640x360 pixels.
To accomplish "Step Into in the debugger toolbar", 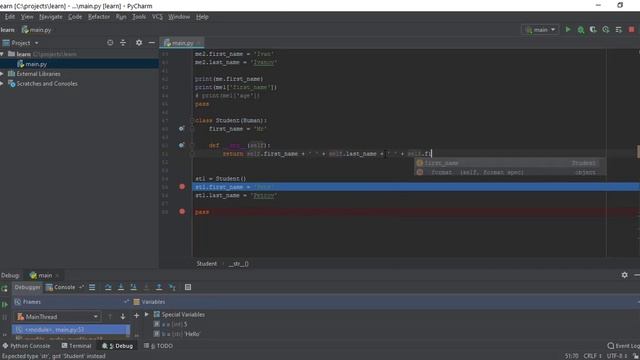I will coord(121,287).
